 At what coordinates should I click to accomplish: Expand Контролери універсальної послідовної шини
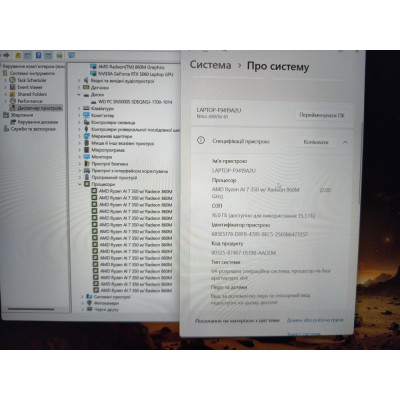pyautogui.click(x=79, y=129)
